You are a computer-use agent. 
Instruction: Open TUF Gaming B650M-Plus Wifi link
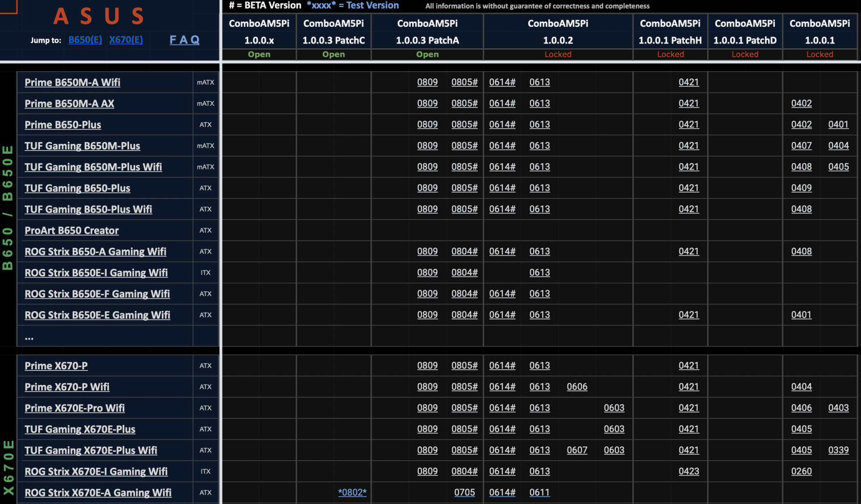[x=93, y=167]
